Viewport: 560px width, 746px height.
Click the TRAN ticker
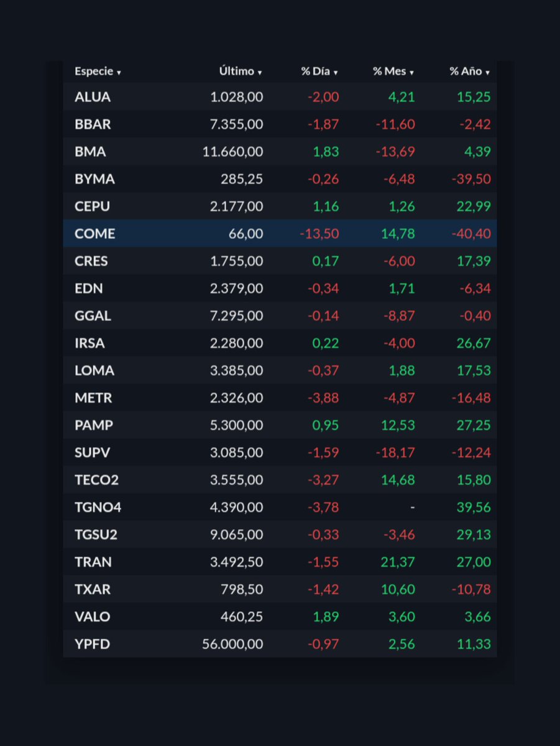93,562
